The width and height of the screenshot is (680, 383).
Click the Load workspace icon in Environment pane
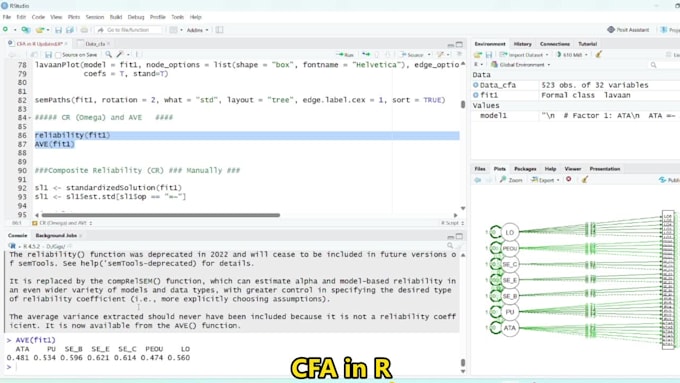[x=477, y=55]
